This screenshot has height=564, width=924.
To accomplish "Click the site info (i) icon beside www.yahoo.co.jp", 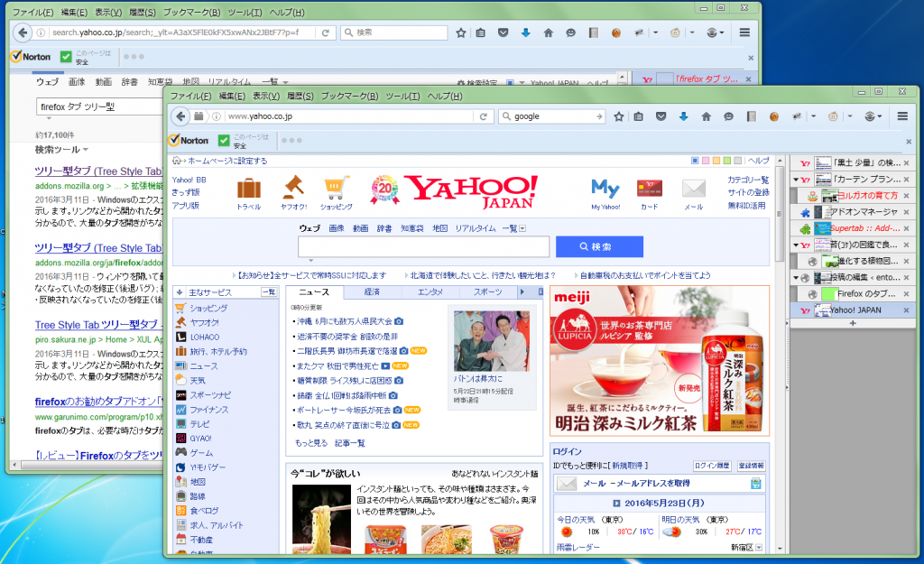I will 217,116.
